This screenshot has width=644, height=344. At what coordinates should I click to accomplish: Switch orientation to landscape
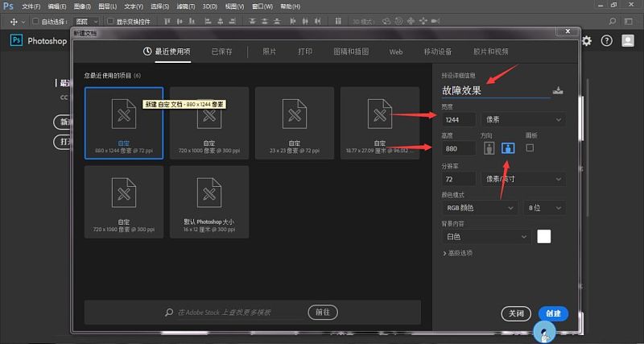tap(508, 148)
